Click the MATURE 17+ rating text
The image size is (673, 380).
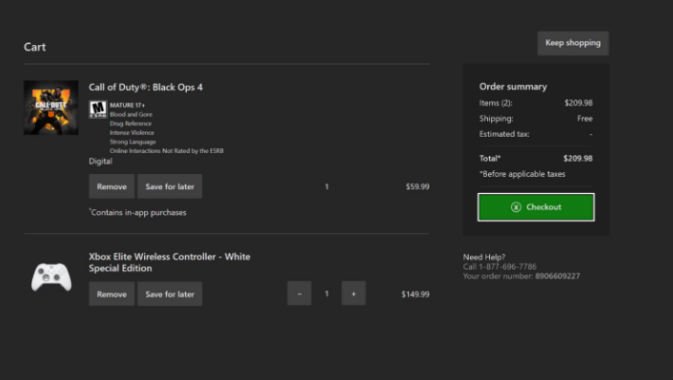click(x=127, y=105)
